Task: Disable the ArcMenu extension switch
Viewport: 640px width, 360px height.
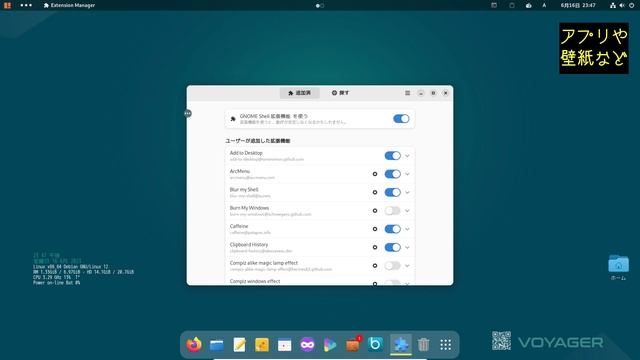Action: pyautogui.click(x=392, y=174)
